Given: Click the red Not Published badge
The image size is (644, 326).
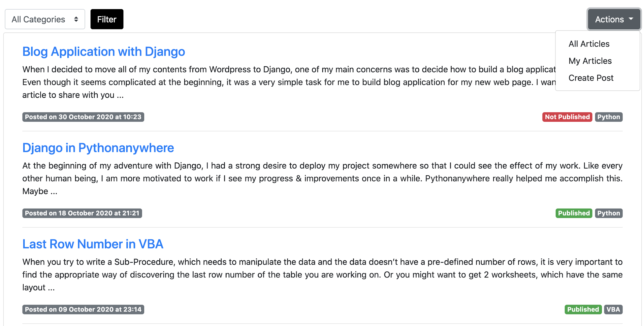Looking at the screenshot, I should point(567,117).
